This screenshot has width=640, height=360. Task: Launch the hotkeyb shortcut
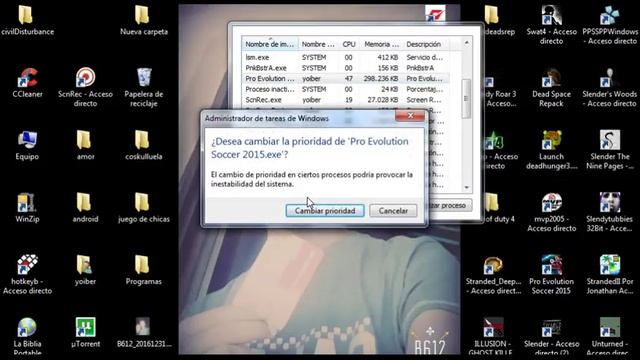click(27, 264)
